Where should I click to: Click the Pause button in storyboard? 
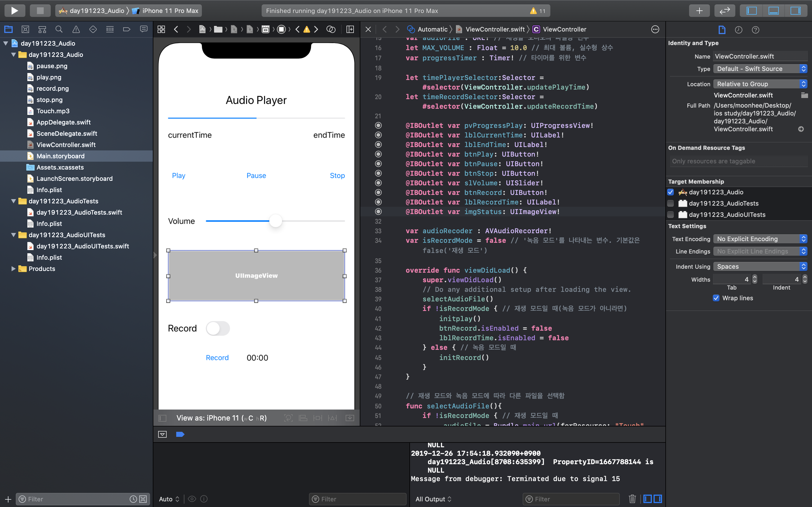(x=256, y=175)
